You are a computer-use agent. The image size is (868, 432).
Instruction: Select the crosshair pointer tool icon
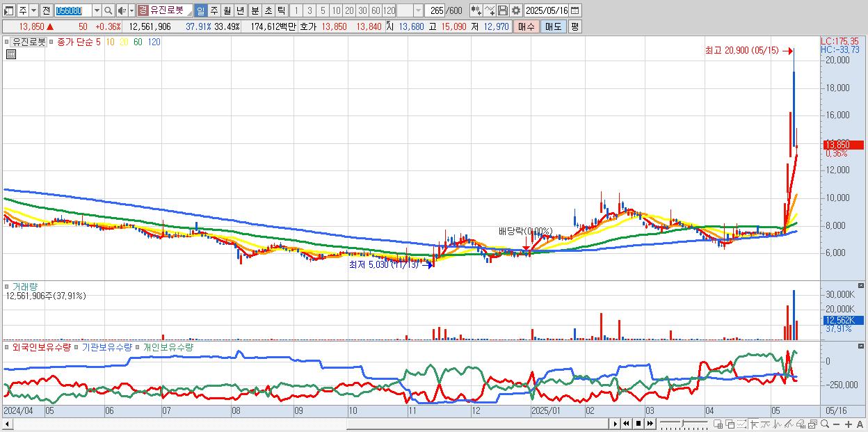(754, 424)
